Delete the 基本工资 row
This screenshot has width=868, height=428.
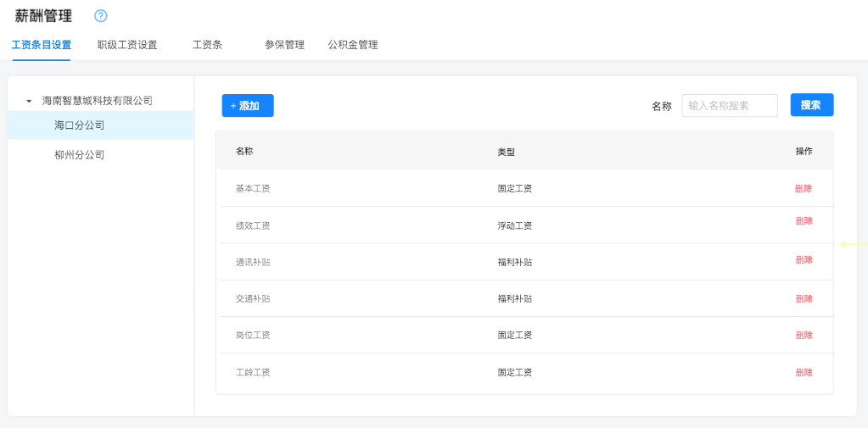tap(804, 189)
